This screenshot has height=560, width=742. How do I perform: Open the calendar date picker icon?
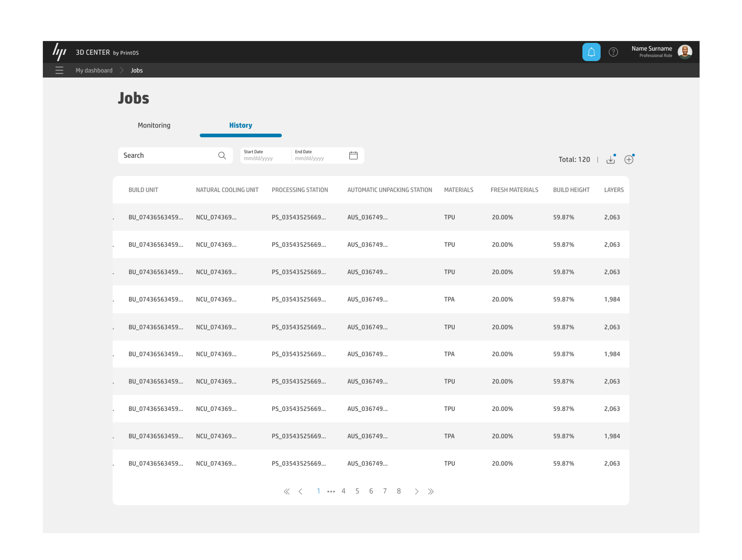(x=353, y=156)
